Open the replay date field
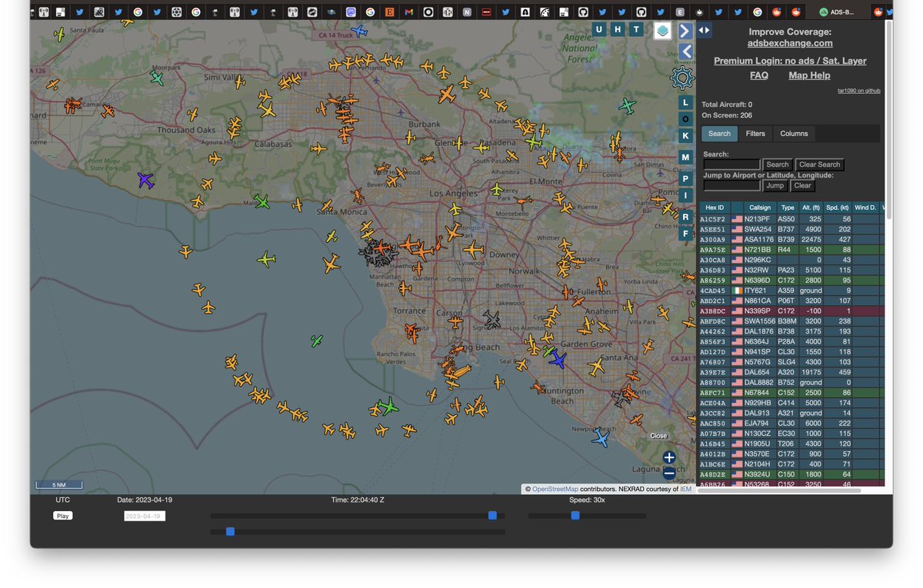 [x=145, y=516]
